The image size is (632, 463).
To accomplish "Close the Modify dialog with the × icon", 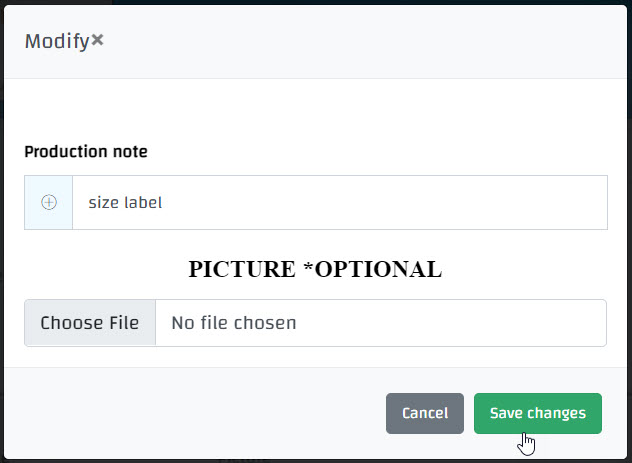I will pos(97,41).
